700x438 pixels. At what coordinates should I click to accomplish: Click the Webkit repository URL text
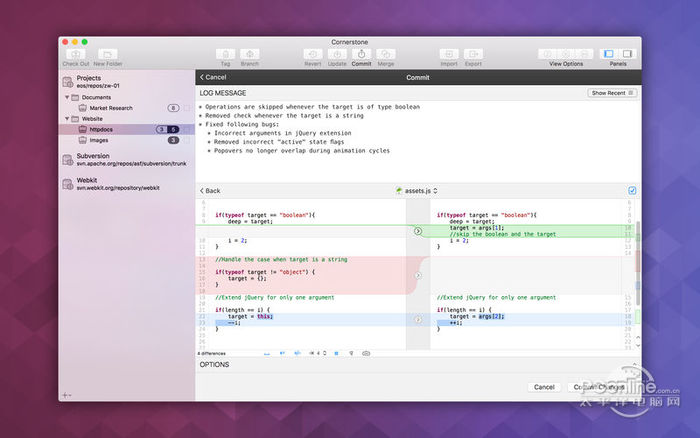(x=118, y=188)
